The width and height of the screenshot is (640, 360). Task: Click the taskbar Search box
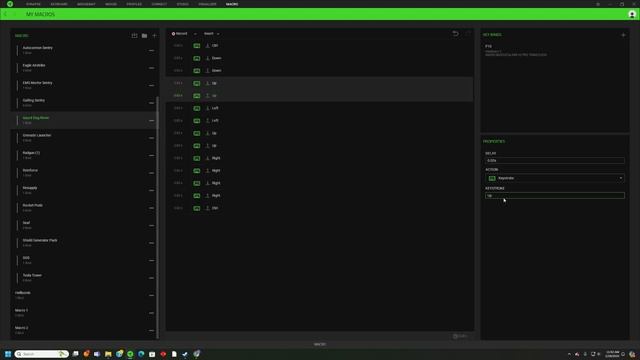click(x=41, y=354)
